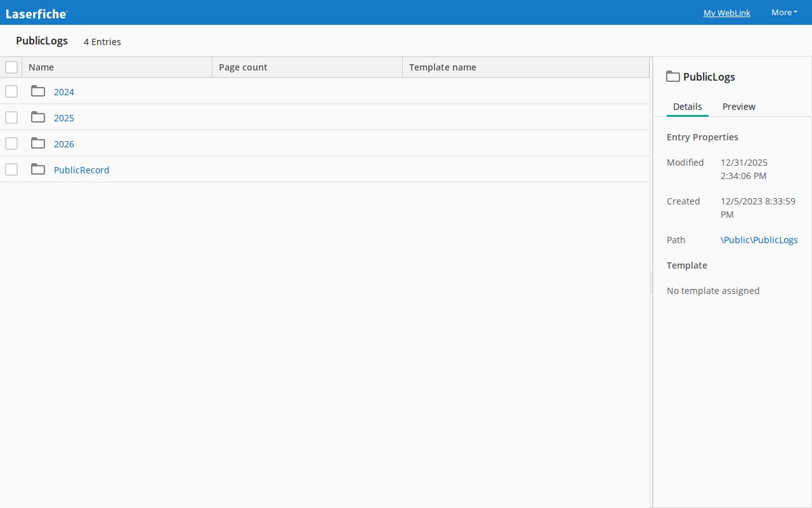The width and height of the screenshot is (812, 508).
Task: Click the PublicLogs breadcrumb title
Action: tap(42, 41)
